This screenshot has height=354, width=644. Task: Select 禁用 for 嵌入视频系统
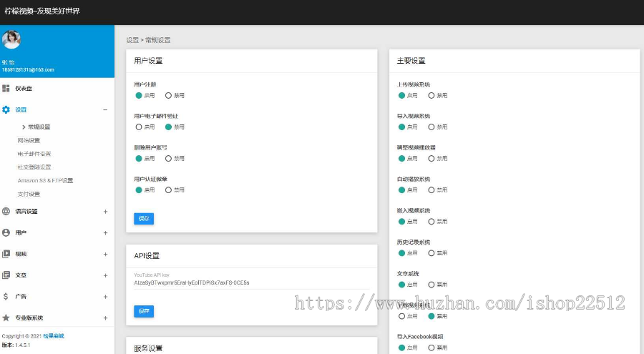tap(431, 222)
